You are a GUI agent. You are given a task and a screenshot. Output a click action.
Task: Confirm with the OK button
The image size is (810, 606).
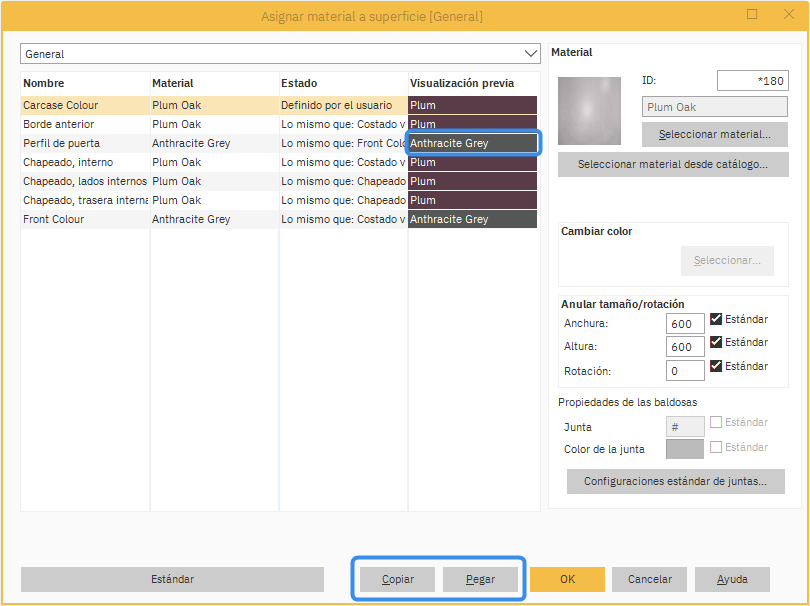(x=567, y=580)
